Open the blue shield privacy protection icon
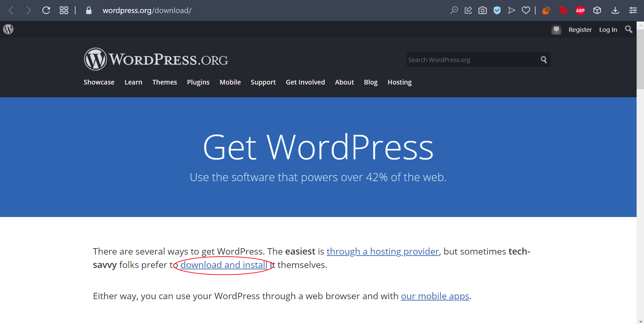 (497, 10)
